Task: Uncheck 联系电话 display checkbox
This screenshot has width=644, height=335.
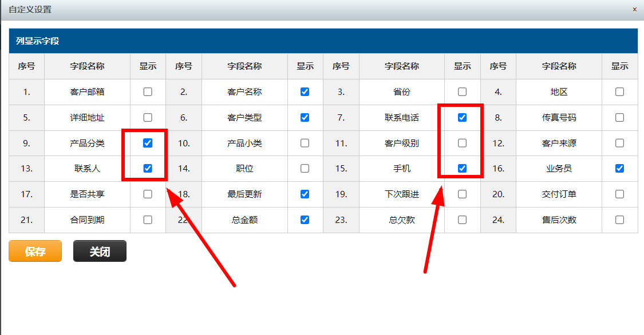Action: tap(462, 118)
